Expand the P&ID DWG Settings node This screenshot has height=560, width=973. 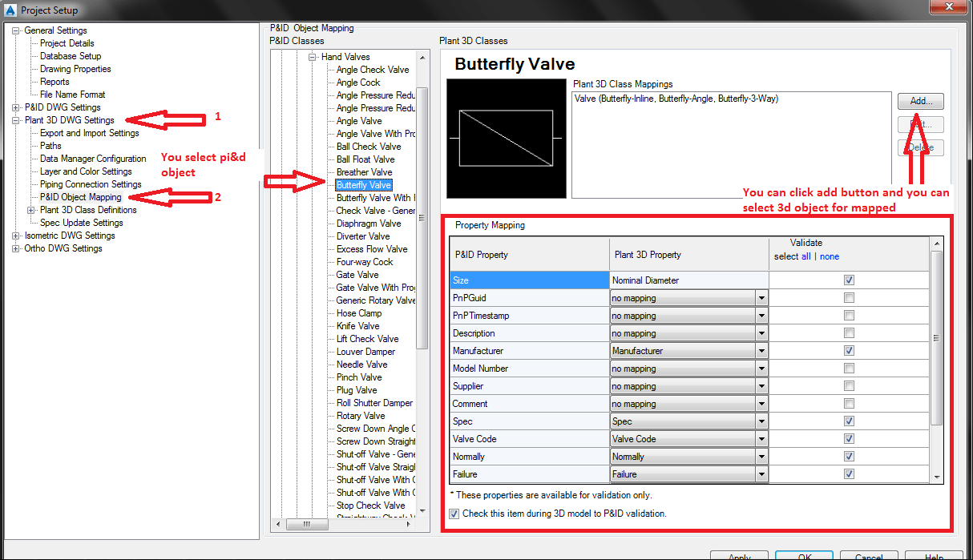16,107
